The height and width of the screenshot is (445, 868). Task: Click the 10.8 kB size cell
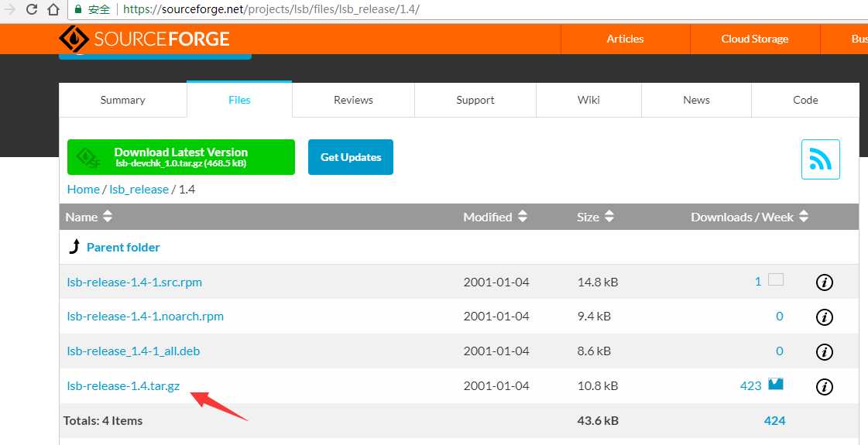point(597,385)
